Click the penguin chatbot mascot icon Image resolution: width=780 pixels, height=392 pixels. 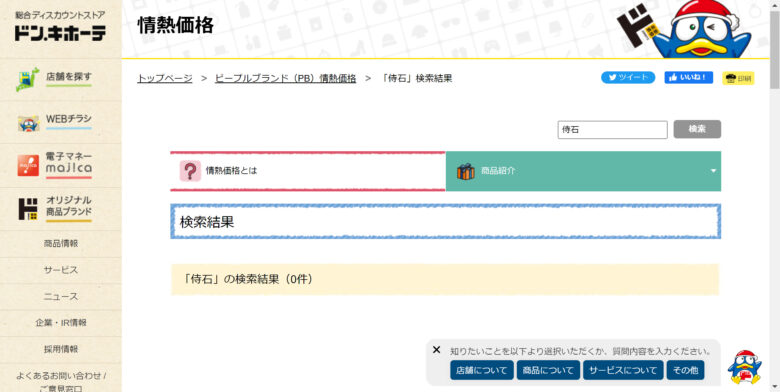tap(744, 367)
